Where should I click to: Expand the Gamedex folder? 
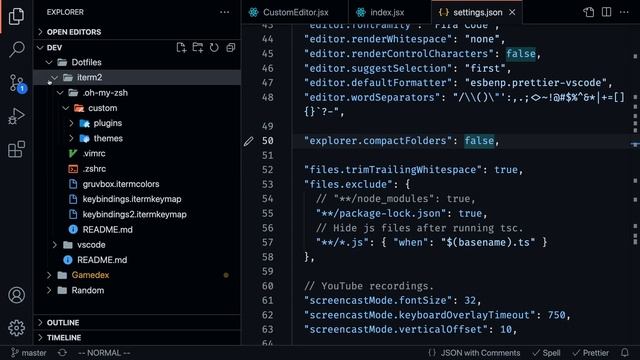click(x=49, y=275)
